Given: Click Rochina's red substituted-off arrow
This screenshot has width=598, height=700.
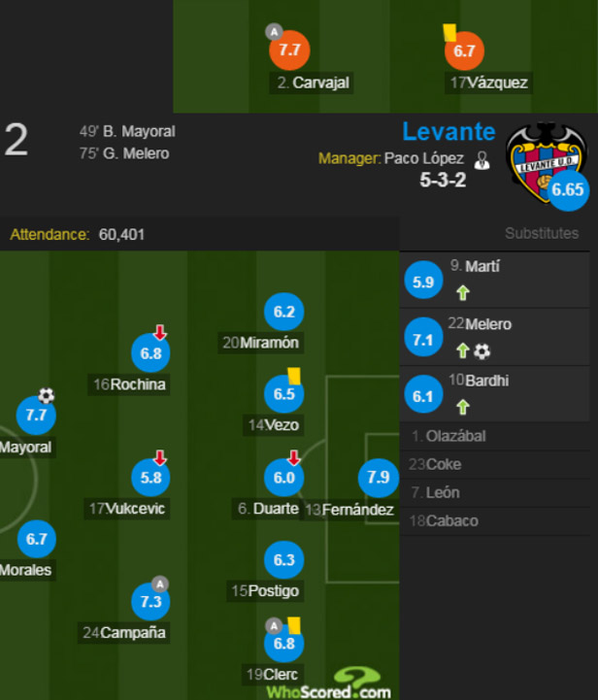Looking at the screenshot, I should coord(160,333).
